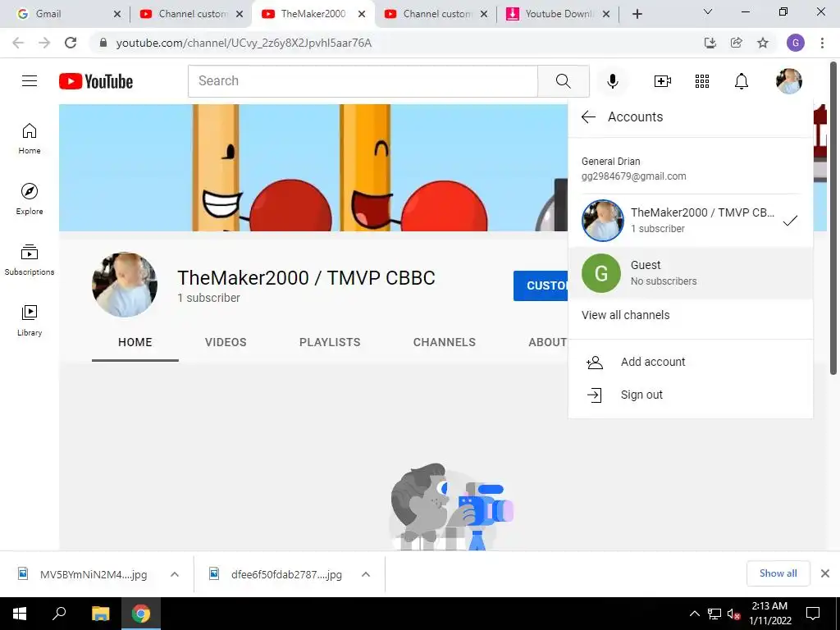Open the ABOUT channel tab
This screenshot has width=840, height=630.
(547, 342)
